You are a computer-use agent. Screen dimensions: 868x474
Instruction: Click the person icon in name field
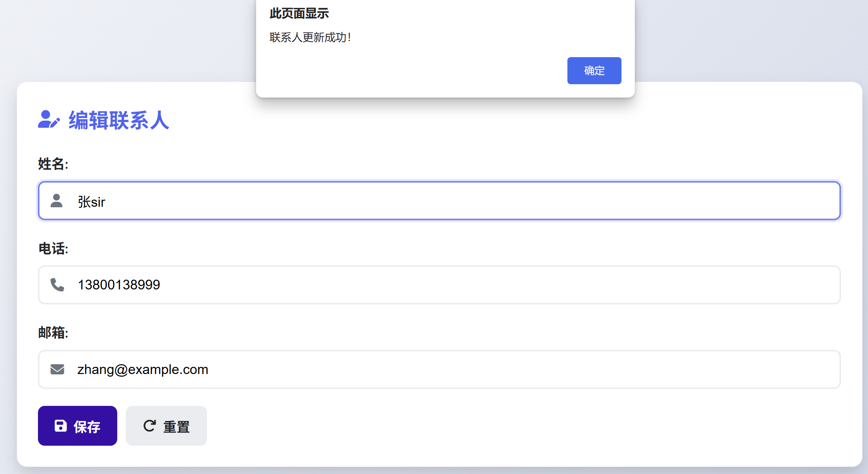[x=57, y=201]
